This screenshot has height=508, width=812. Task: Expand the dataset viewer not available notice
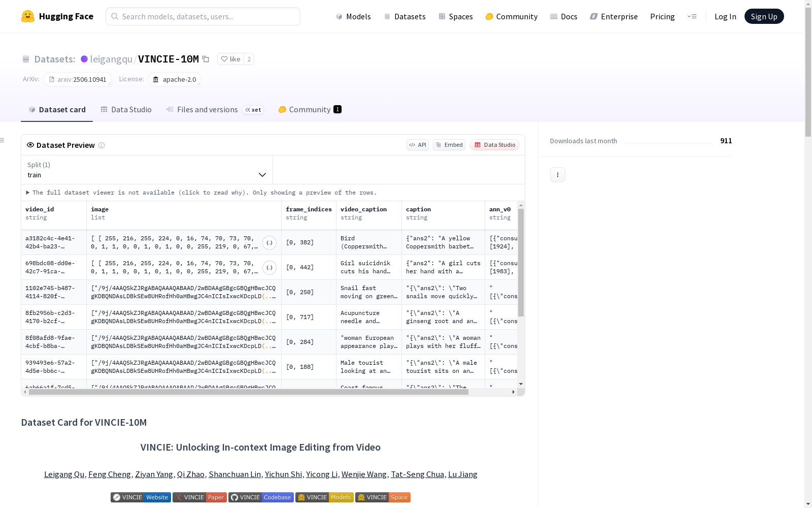pos(201,193)
